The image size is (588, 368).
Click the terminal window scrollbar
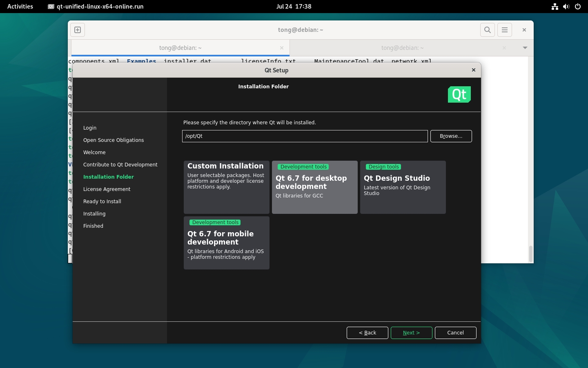[x=530, y=254]
